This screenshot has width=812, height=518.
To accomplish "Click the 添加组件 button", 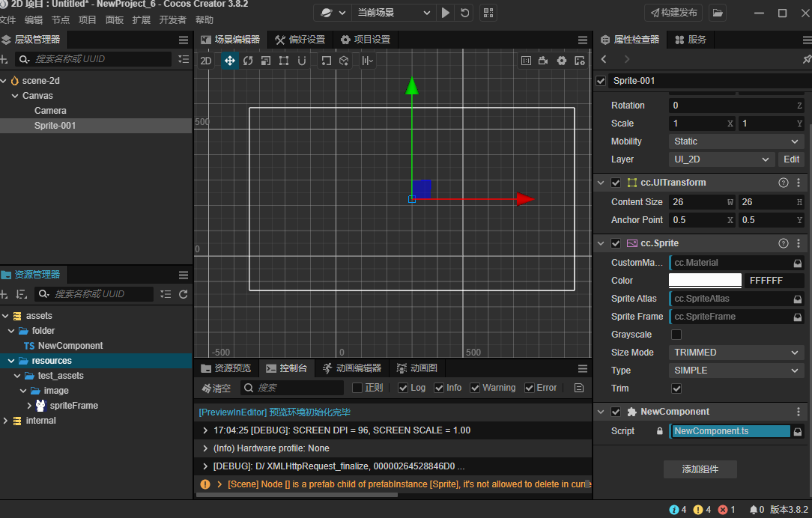I will point(700,469).
